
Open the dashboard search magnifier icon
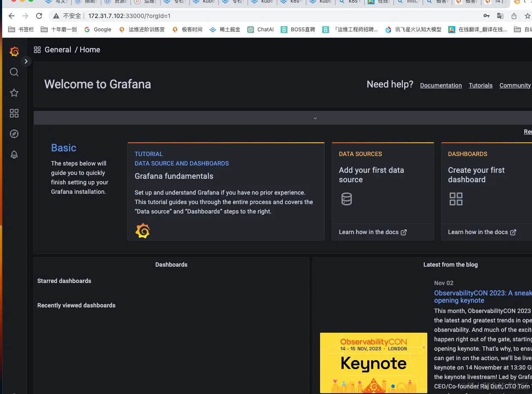coord(14,72)
